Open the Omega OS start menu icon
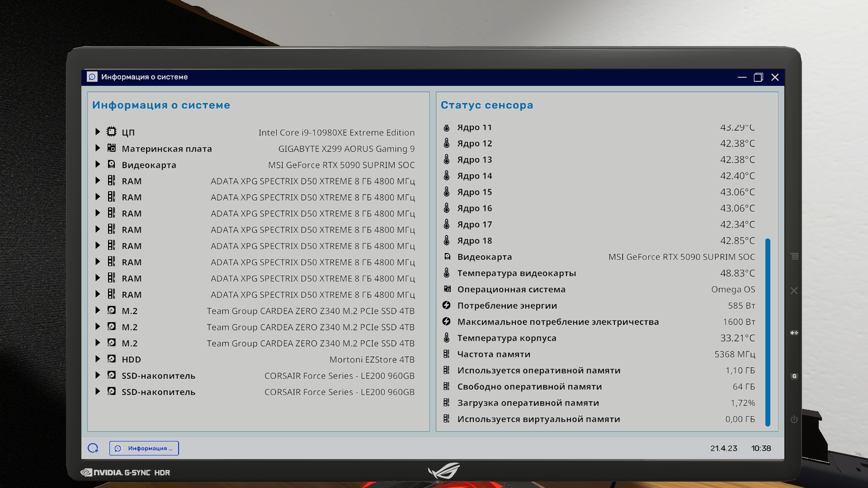Viewport: 868px width, 488px height. point(93,448)
